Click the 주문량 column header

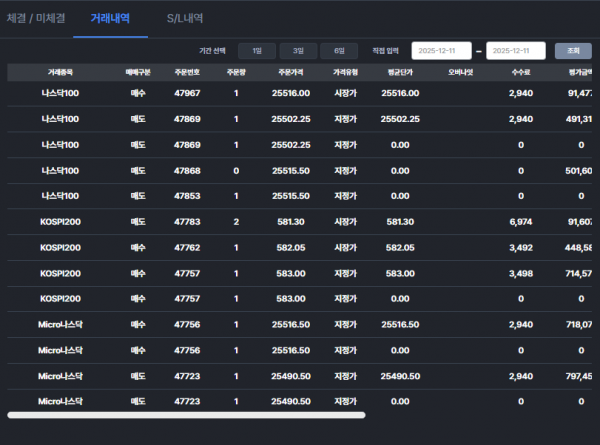pos(236,72)
